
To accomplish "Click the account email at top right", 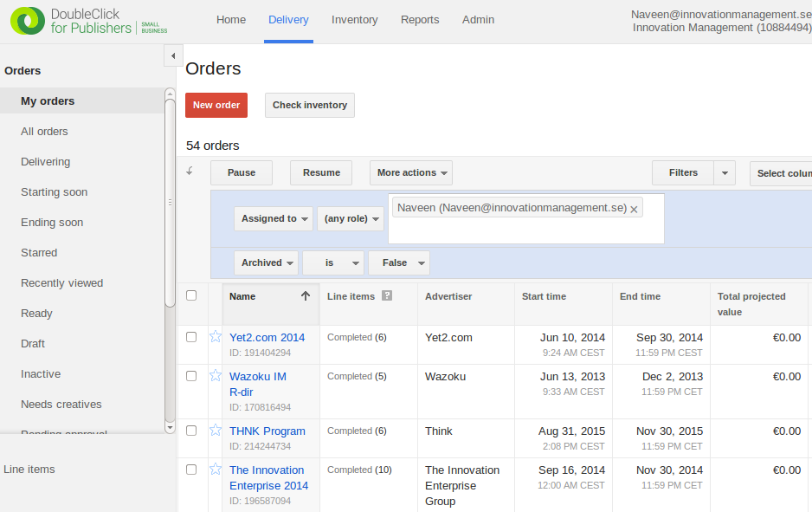I will (721, 15).
